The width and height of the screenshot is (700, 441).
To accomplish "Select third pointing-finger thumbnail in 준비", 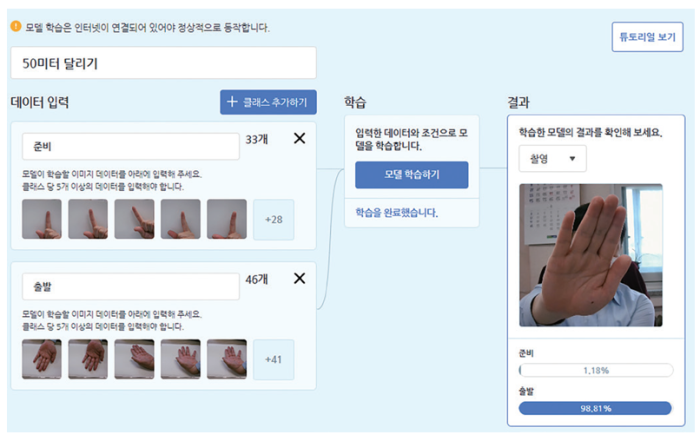I will tap(134, 219).
